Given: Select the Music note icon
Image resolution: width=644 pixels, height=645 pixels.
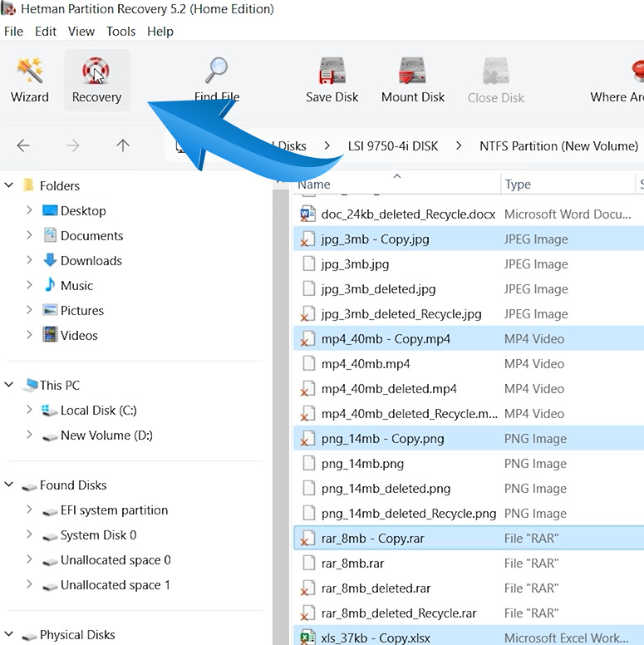Looking at the screenshot, I should coord(50,285).
